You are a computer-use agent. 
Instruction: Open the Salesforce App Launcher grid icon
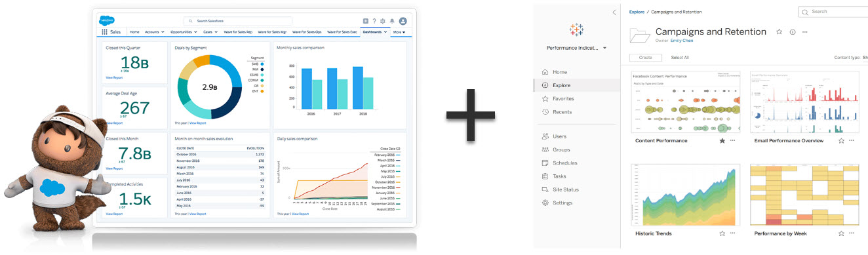pyautogui.click(x=104, y=31)
